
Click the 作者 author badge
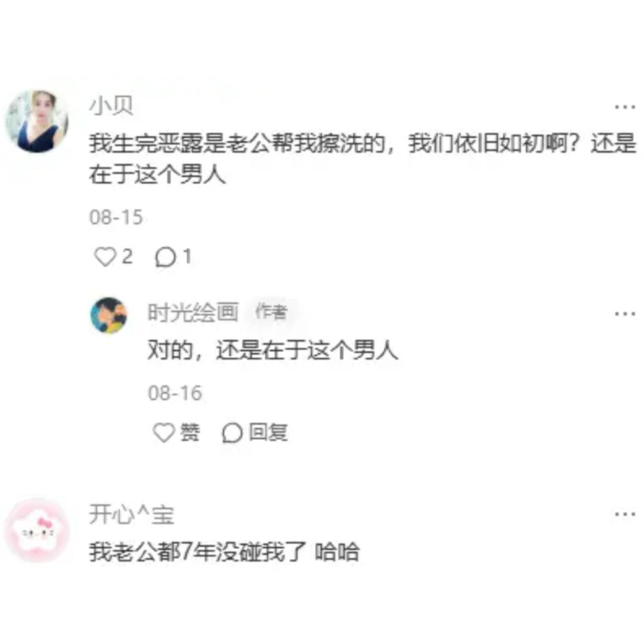(271, 312)
